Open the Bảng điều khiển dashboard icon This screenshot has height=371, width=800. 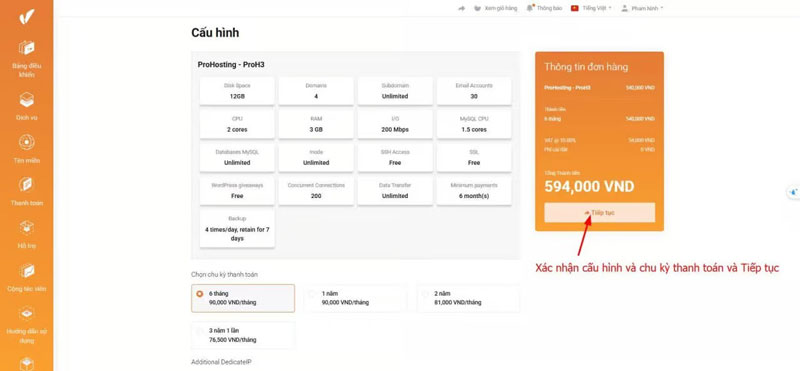(x=27, y=48)
